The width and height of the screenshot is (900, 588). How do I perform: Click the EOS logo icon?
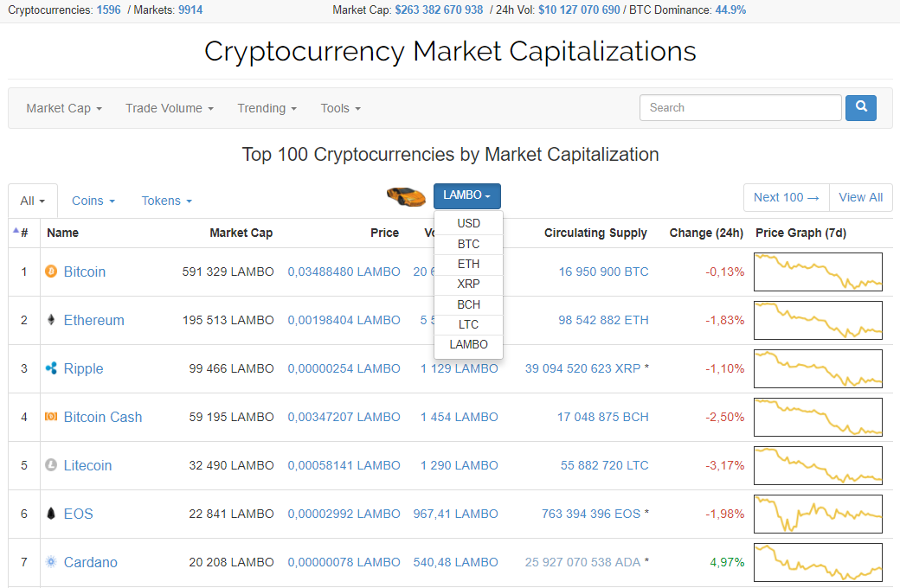coord(51,514)
